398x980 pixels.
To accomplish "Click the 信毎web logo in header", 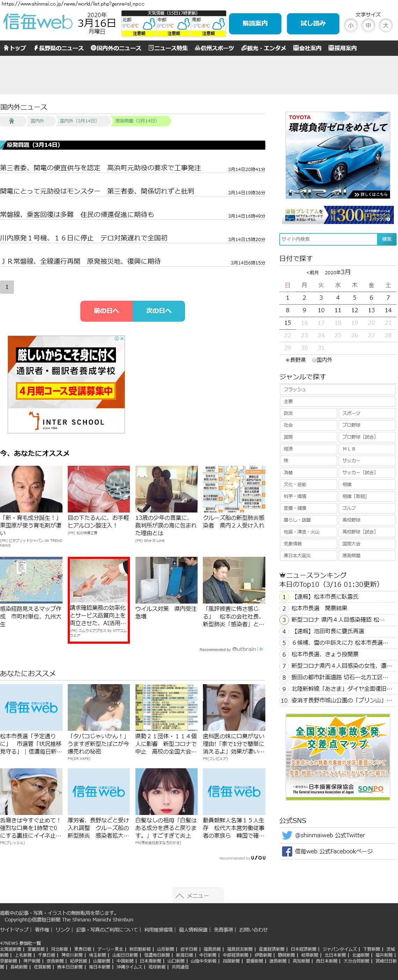I will pyautogui.click(x=38, y=22).
